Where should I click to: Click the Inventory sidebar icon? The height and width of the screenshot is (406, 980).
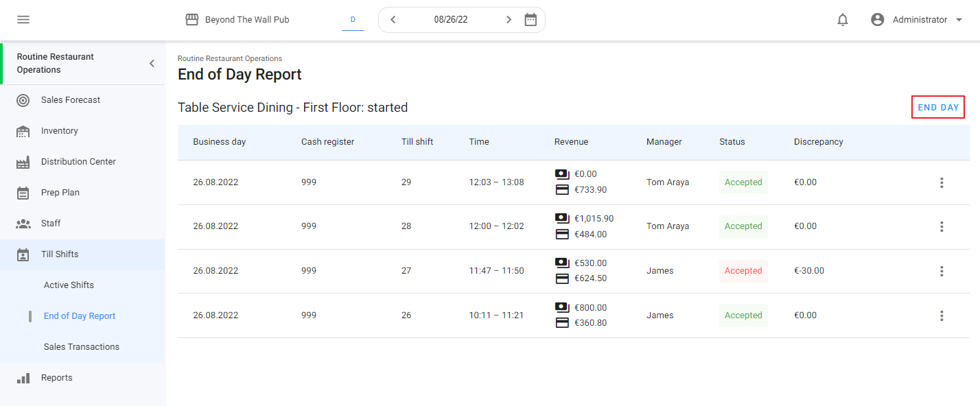click(x=23, y=131)
